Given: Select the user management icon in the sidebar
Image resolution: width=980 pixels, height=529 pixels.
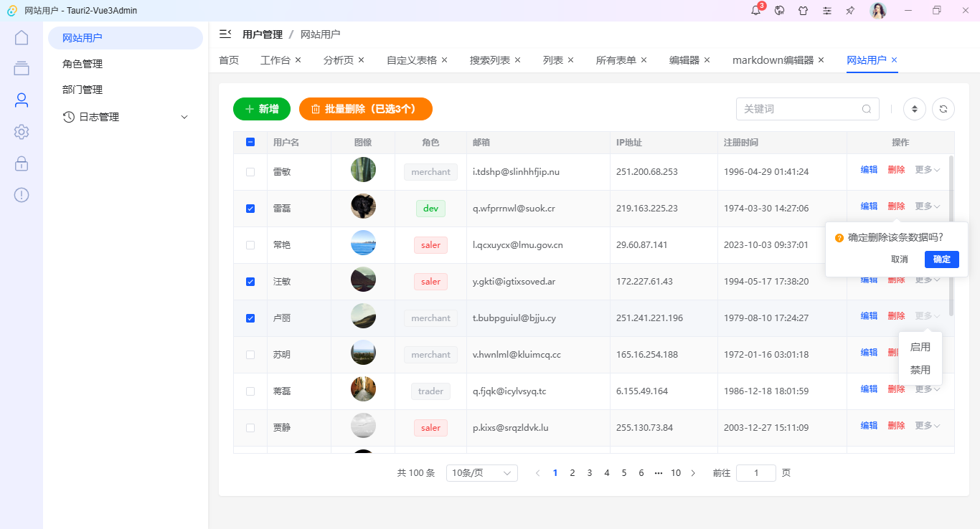Looking at the screenshot, I should tap(22, 100).
